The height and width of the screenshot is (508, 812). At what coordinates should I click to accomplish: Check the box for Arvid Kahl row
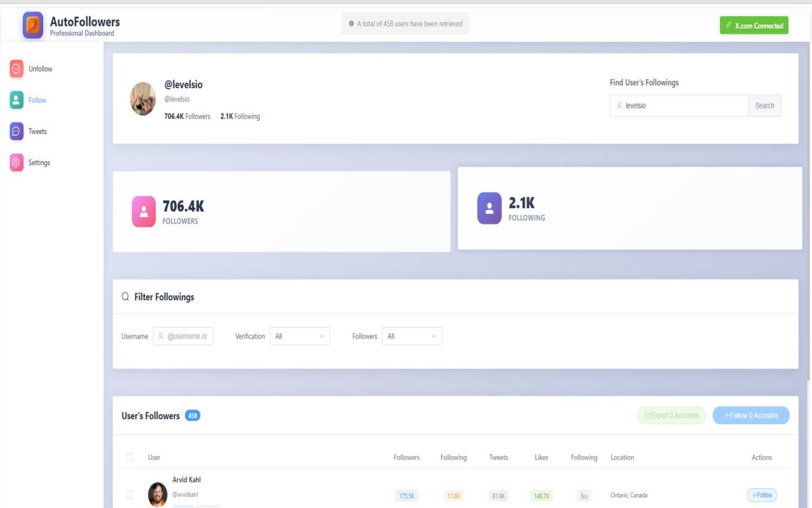pyautogui.click(x=130, y=495)
